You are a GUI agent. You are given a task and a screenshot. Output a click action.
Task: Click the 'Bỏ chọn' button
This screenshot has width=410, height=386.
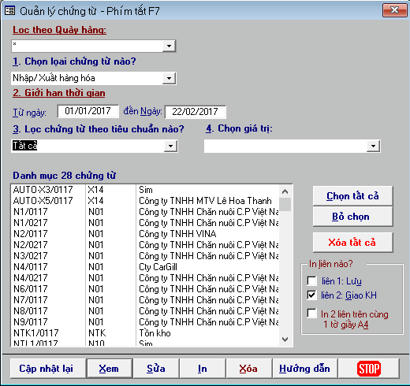(x=353, y=217)
